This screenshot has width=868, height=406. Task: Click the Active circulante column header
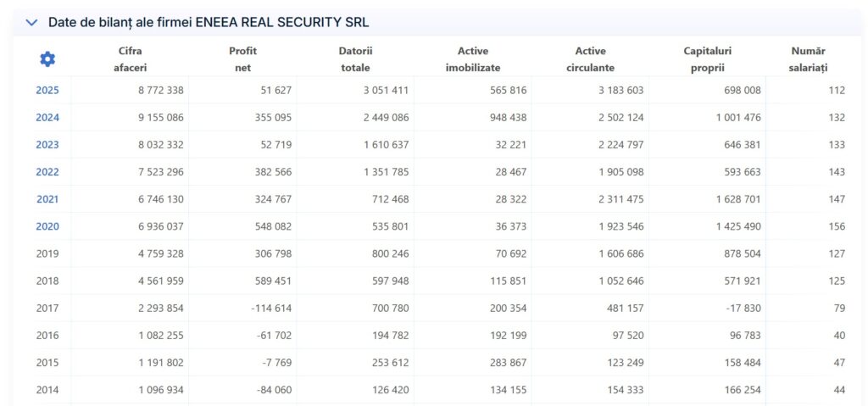[590, 59]
